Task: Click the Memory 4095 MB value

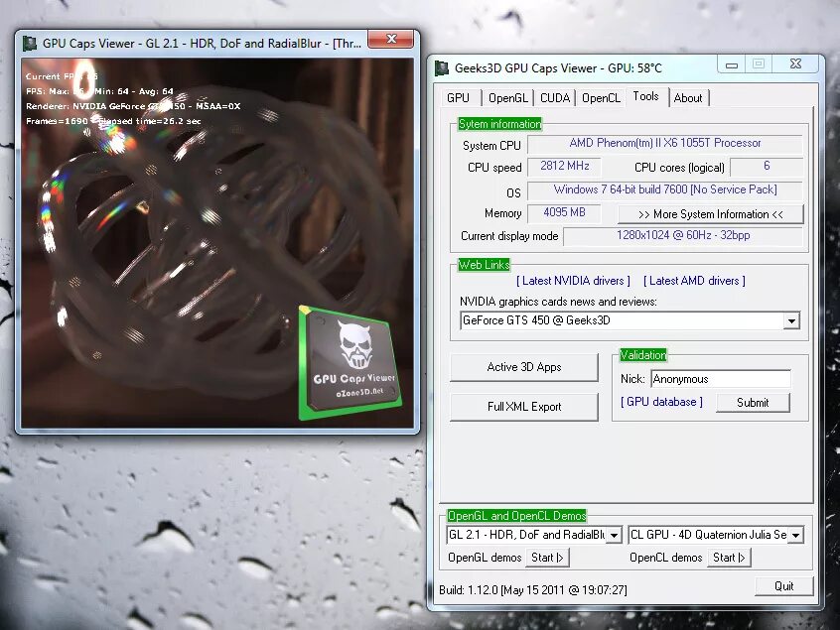Action: pos(564,213)
